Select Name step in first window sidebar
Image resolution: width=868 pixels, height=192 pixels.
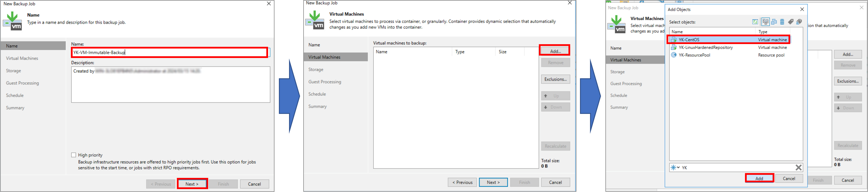click(x=33, y=46)
